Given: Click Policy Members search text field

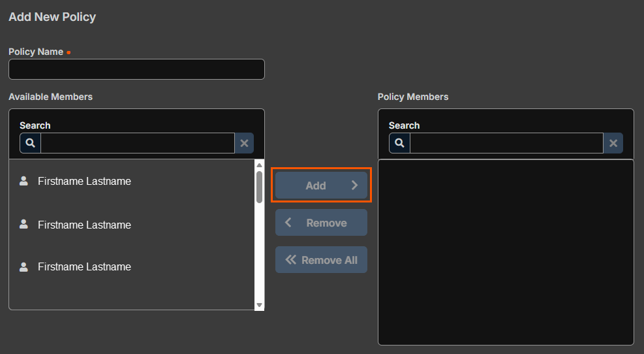Looking at the screenshot, I should pyautogui.click(x=506, y=143).
